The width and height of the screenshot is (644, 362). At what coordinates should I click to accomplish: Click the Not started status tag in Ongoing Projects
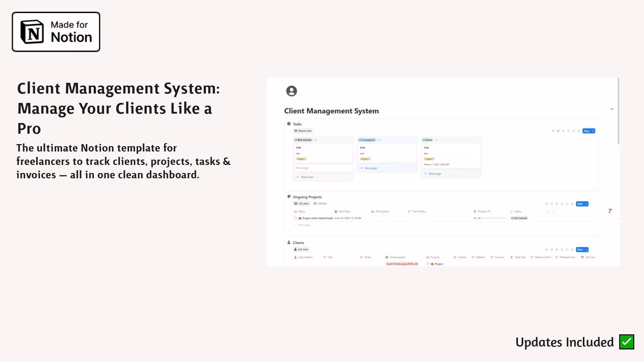[x=519, y=218]
